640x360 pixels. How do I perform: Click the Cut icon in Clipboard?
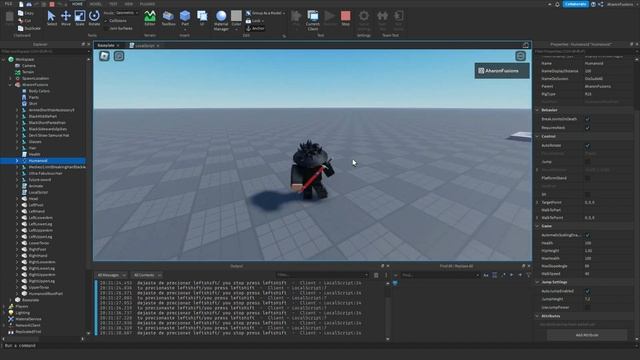[x=25, y=20]
